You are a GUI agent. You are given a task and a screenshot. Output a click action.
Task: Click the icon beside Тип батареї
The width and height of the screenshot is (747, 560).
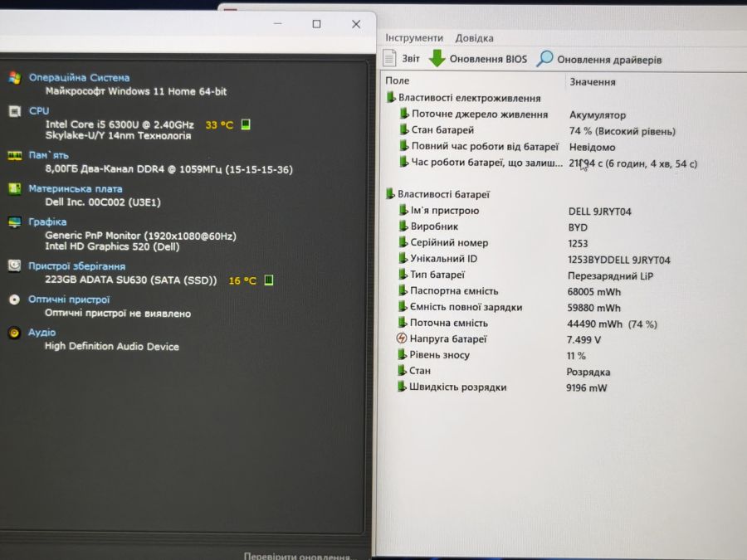coord(403,275)
